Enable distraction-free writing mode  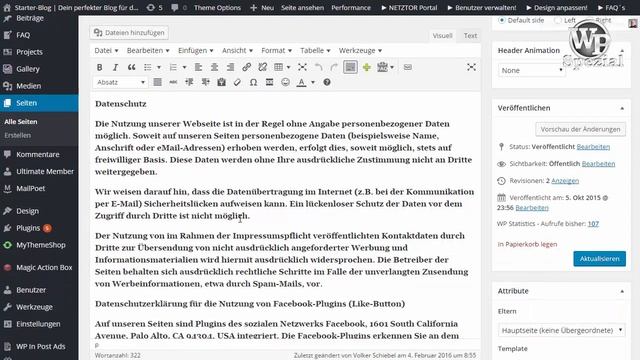pyautogui.click(x=471, y=67)
